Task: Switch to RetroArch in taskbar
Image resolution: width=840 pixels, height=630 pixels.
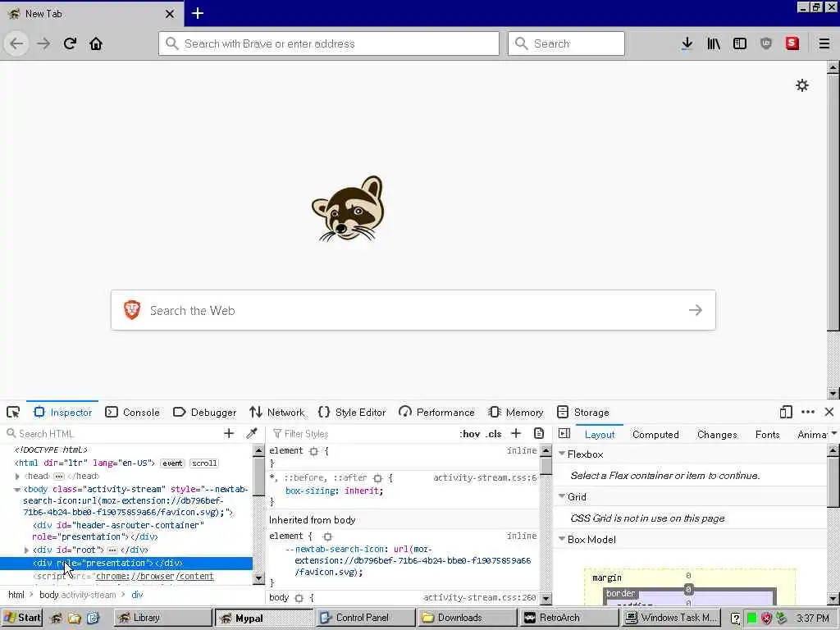Action: pyautogui.click(x=569, y=618)
